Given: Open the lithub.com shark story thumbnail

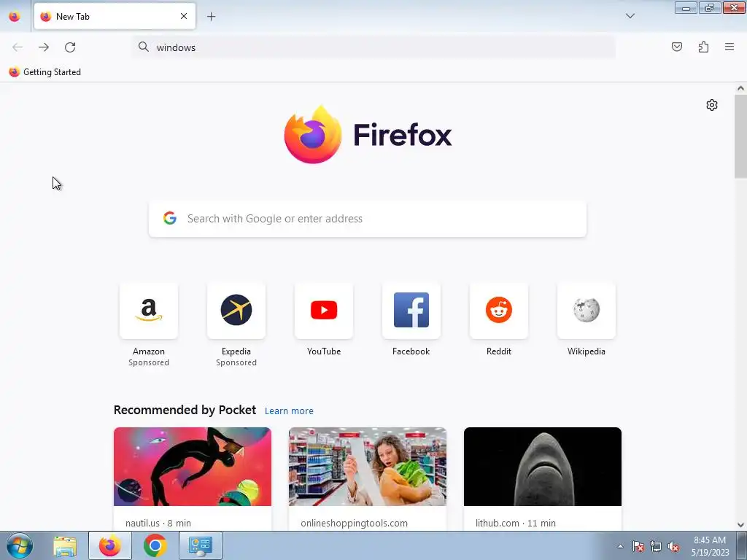Looking at the screenshot, I should [x=543, y=467].
